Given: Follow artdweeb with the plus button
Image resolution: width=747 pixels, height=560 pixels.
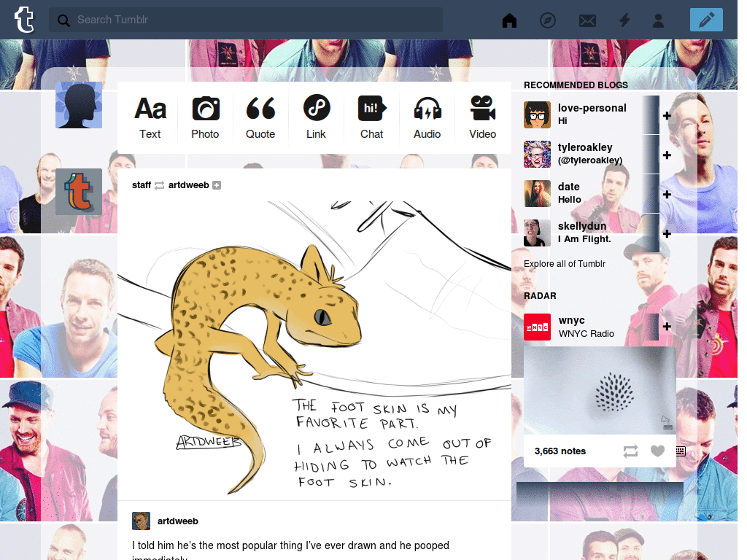Looking at the screenshot, I should pyautogui.click(x=217, y=185).
